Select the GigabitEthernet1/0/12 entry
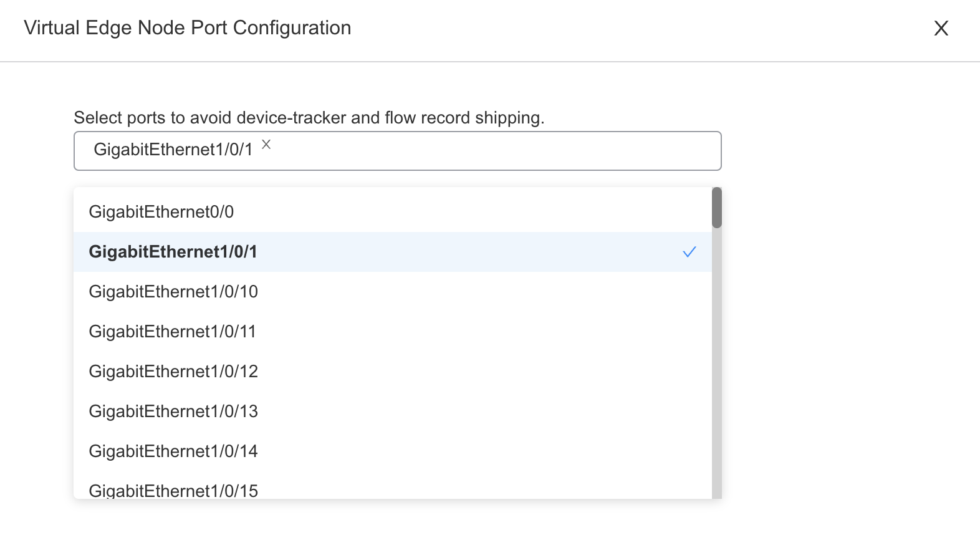The height and width of the screenshot is (535, 980). tap(393, 372)
